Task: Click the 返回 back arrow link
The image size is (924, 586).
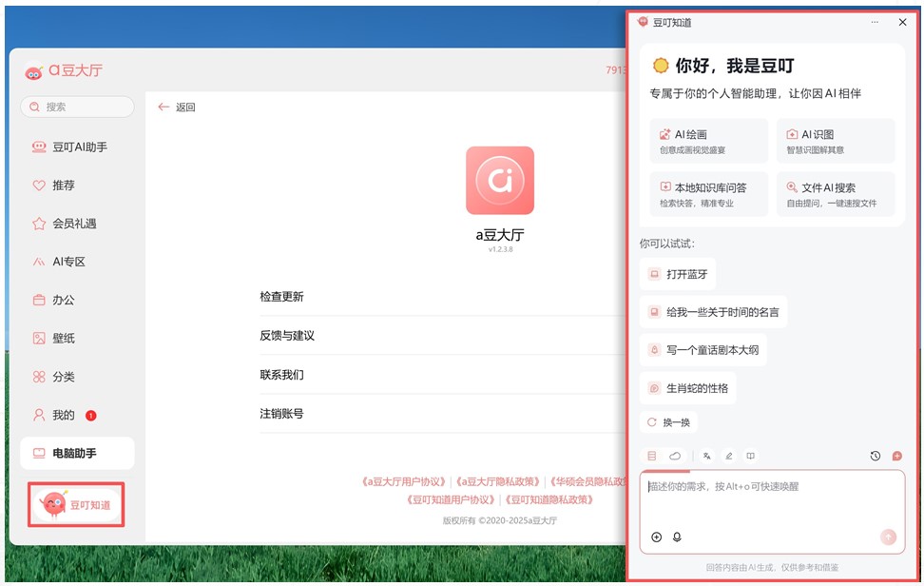Action: [177, 107]
